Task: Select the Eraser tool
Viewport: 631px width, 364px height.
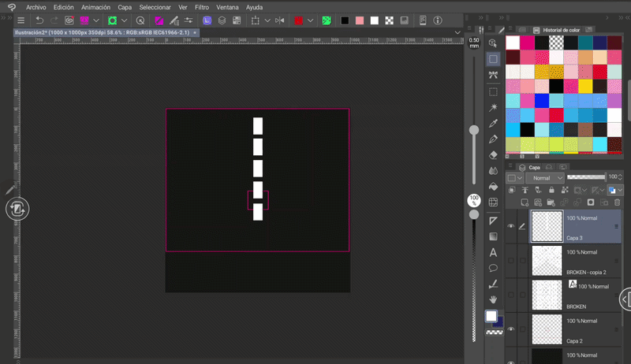Action: point(493,155)
